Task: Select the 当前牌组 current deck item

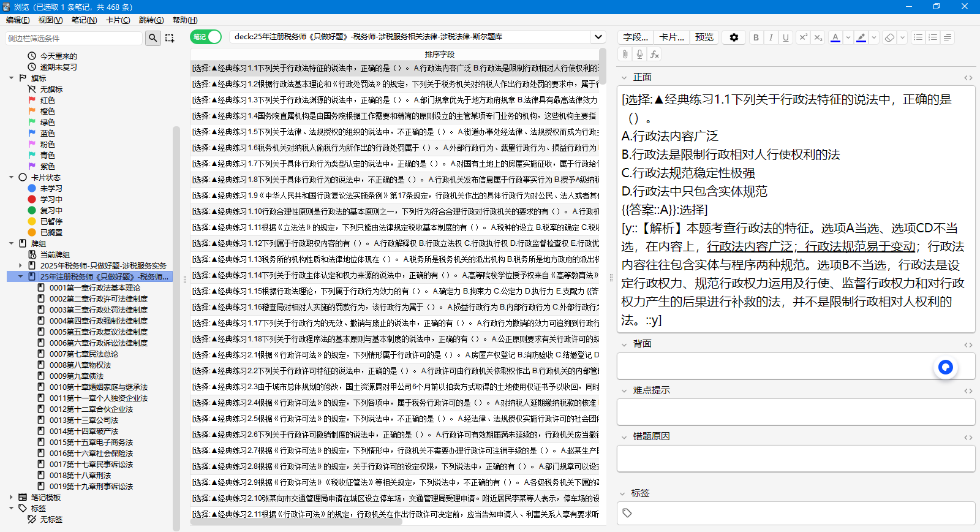Action: click(55, 254)
